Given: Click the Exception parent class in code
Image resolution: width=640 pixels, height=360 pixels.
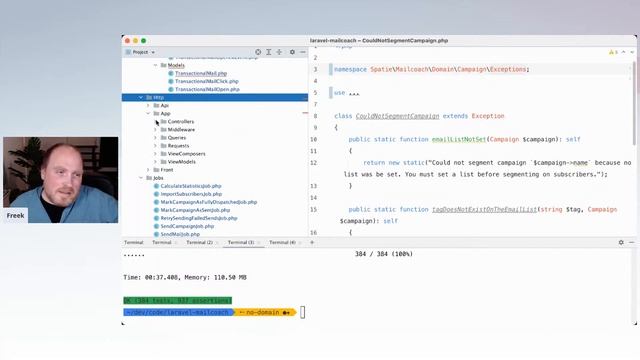Looking at the screenshot, I should pyautogui.click(x=488, y=116).
